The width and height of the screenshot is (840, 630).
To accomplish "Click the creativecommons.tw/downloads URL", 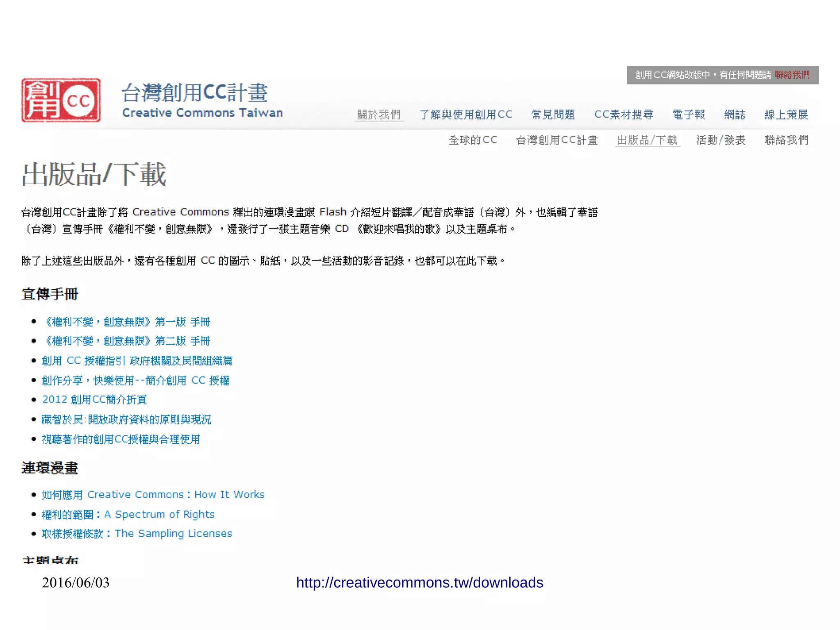I will point(419,582).
